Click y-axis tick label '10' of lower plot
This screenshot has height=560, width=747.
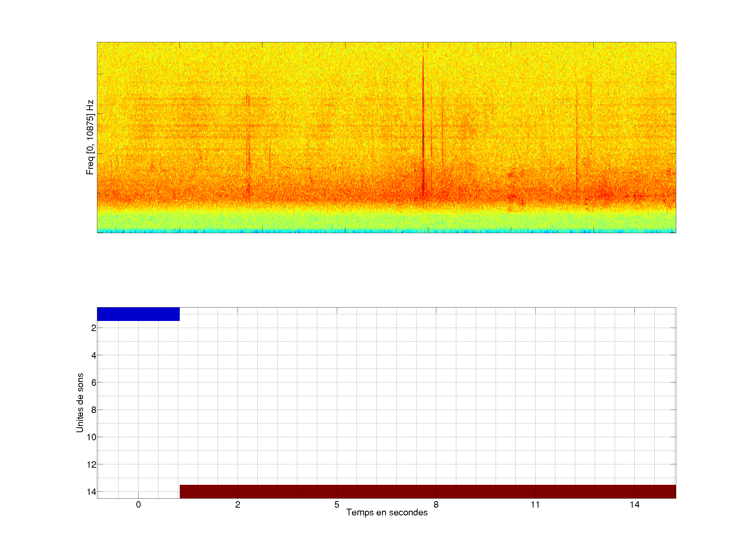coord(92,437)
